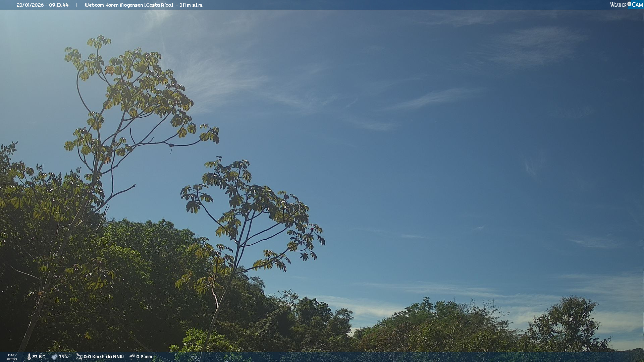This screenshot has height=362, width=644.
Task: Click the vertical separator after the timestamp
Action: pyautogui.click(x=76, y=5)
